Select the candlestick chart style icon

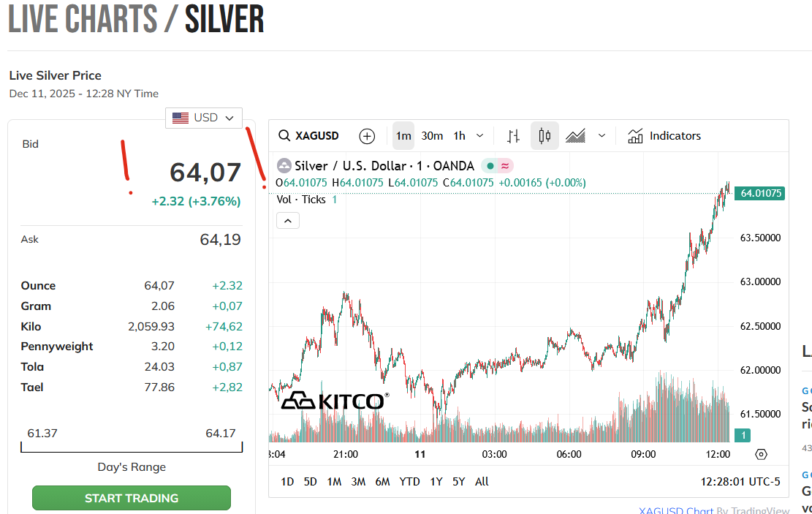click(545, 136)
